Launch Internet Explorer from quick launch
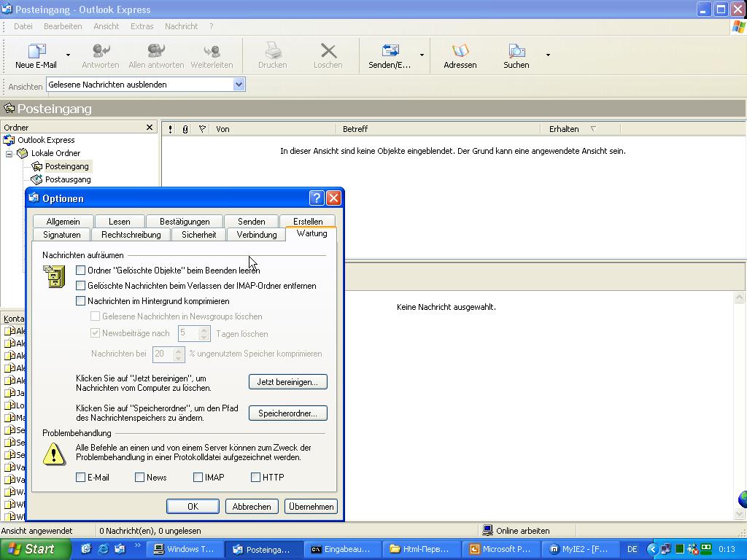 (103, 549)
